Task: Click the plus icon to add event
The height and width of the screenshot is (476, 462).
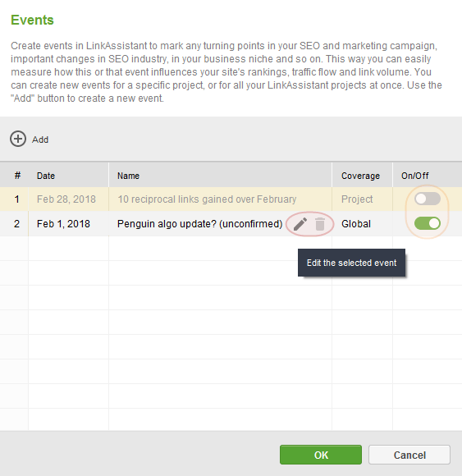Action: [18, 139]
